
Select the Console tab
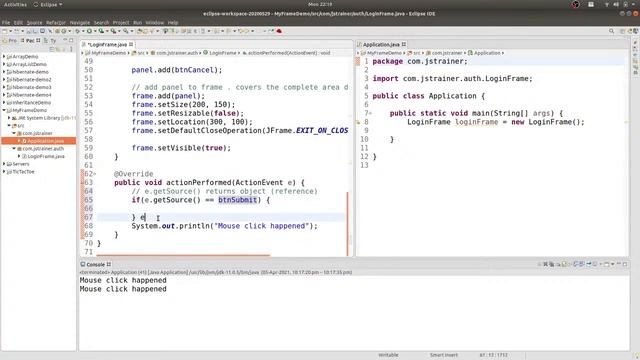[x=96, y=264]
